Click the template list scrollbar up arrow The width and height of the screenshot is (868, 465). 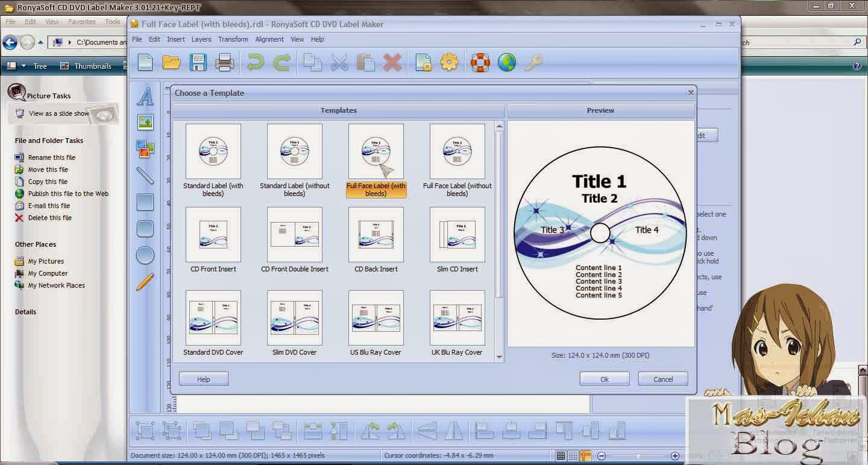tap(499, 125)
